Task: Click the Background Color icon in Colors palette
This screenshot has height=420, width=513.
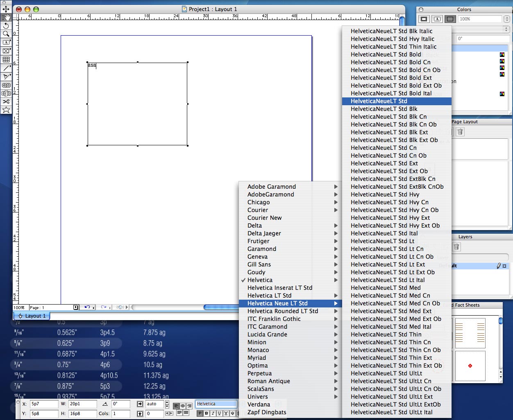Action: (450, 19)
